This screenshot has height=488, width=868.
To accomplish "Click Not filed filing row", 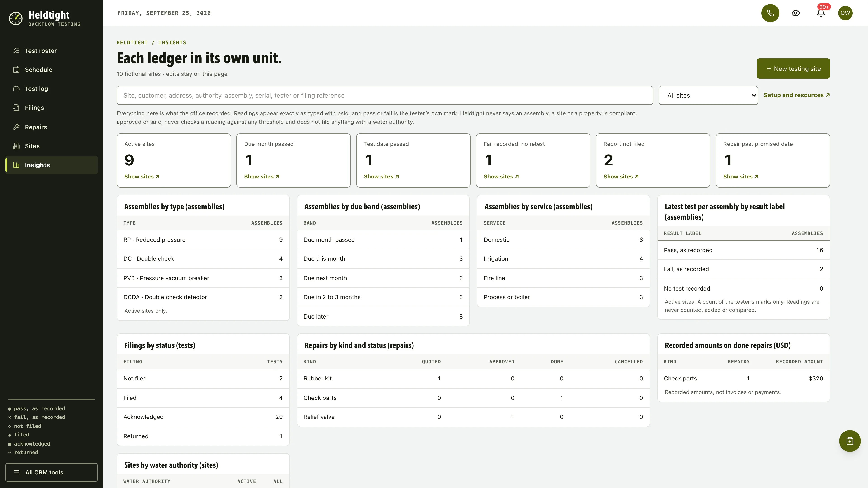I will click(x=203, y=379).
